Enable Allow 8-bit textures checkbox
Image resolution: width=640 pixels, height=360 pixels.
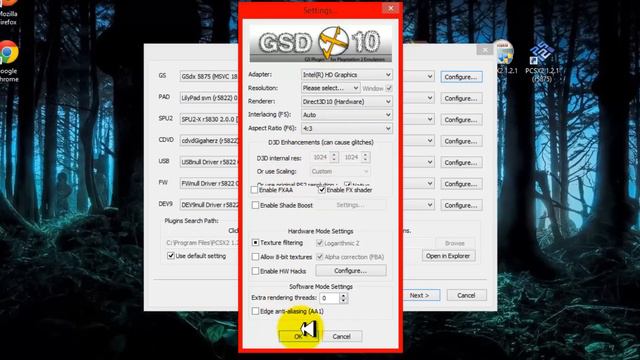255,257
